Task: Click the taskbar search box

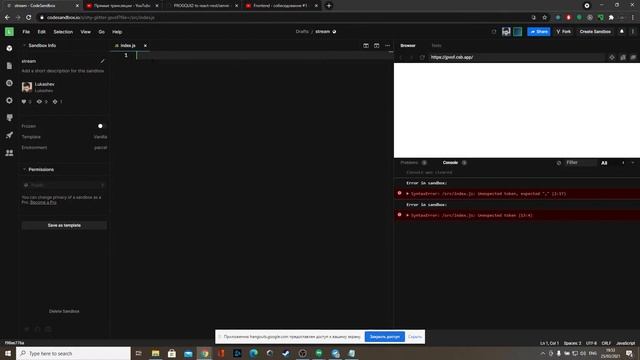Action: point(73,353)
